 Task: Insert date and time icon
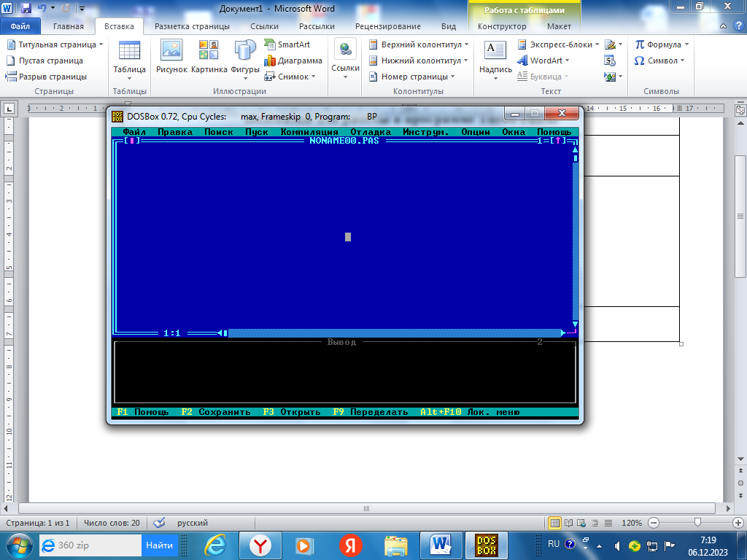tap(610, 61)
